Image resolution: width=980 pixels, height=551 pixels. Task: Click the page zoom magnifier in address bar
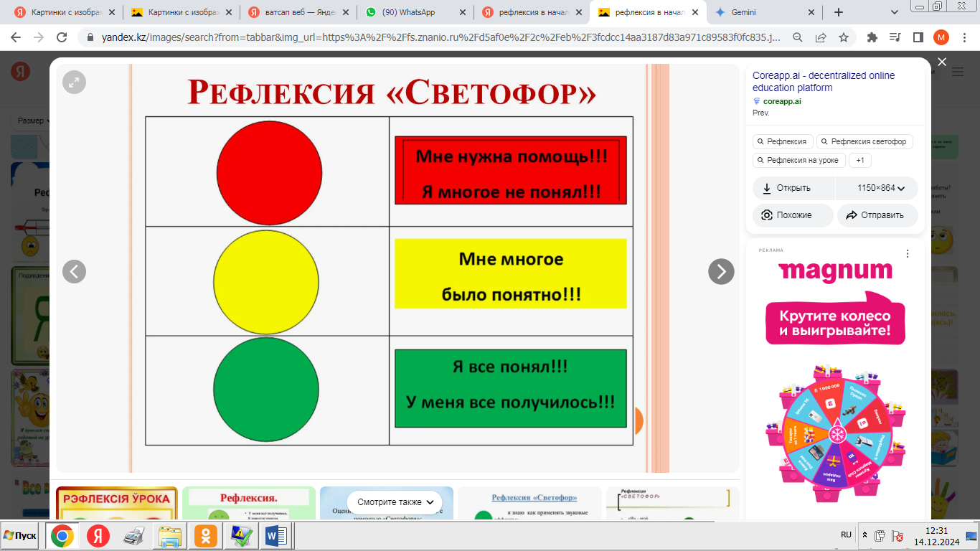pos(798,37)
